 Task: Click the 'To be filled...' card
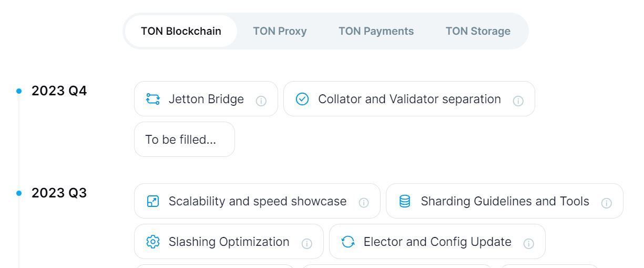[x=184, y=140]
